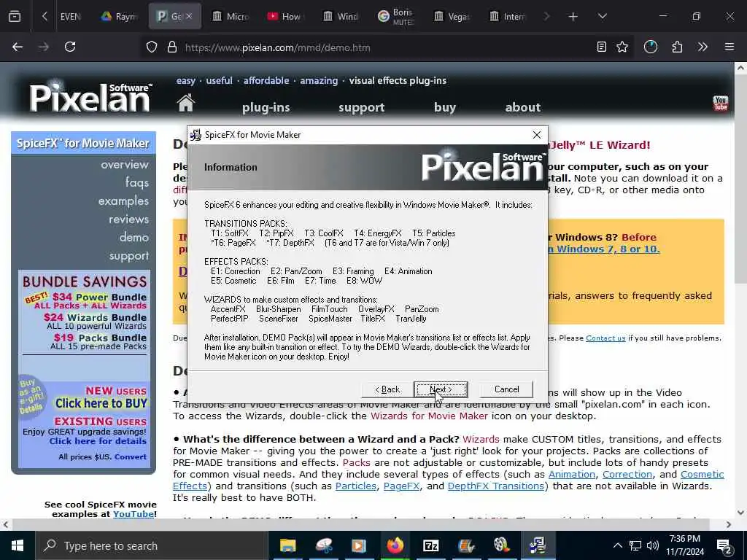Open a new browser tab
Viewport: 747px width, 560px height.
click(573, 17)
